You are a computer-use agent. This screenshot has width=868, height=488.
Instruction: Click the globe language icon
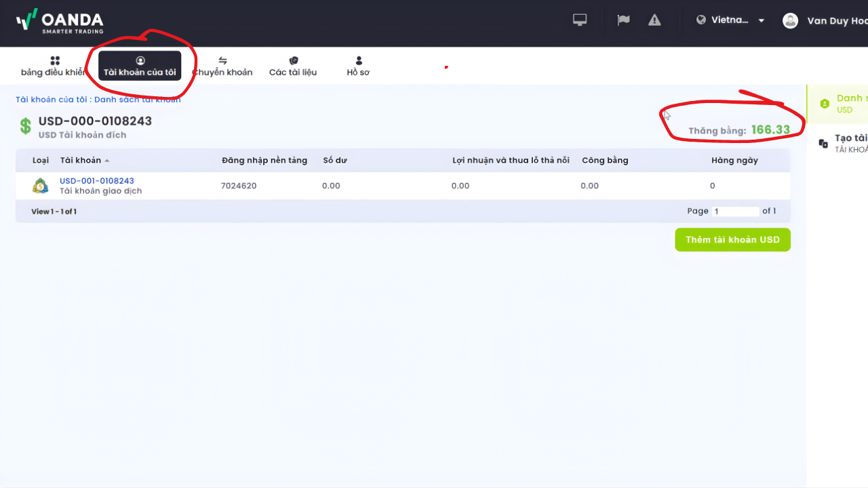[701, 20]
